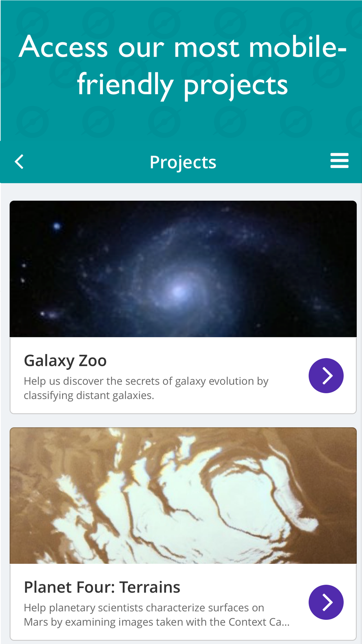Tap the Projects header title
The height and width of the screenshot is (644, 362).
coord(183,162)
